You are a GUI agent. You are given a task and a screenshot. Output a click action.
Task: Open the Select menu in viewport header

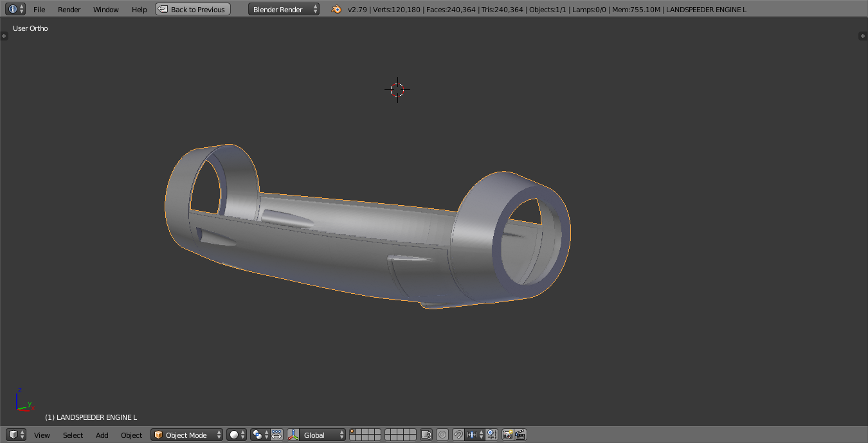73,435
